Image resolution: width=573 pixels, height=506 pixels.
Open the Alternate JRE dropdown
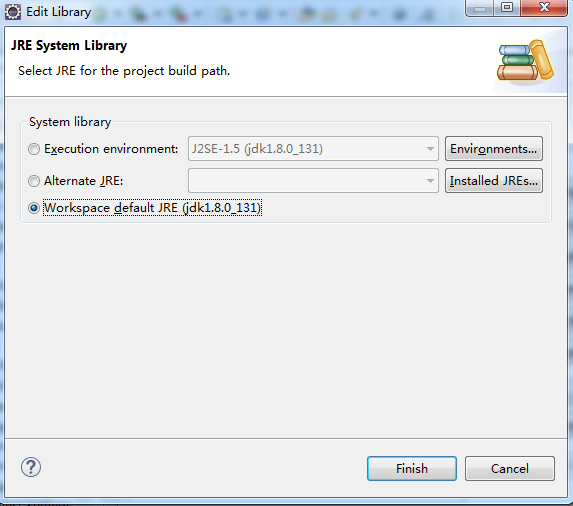point(313,180)
